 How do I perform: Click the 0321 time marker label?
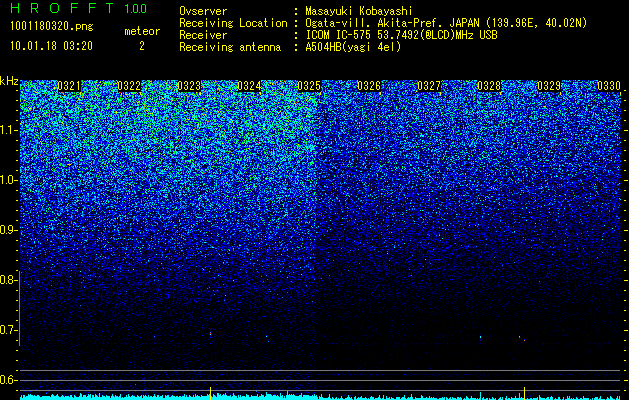coord(69,86)
